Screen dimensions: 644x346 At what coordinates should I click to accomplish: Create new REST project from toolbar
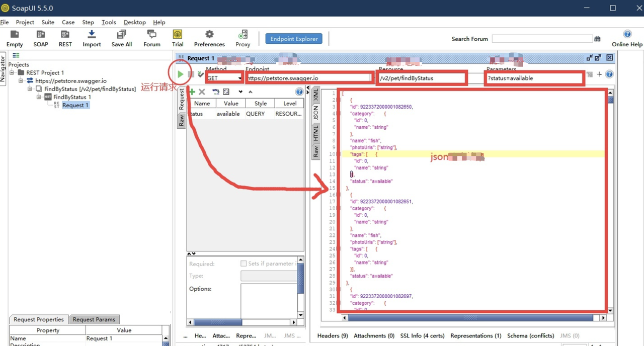[x=65, y=38]
